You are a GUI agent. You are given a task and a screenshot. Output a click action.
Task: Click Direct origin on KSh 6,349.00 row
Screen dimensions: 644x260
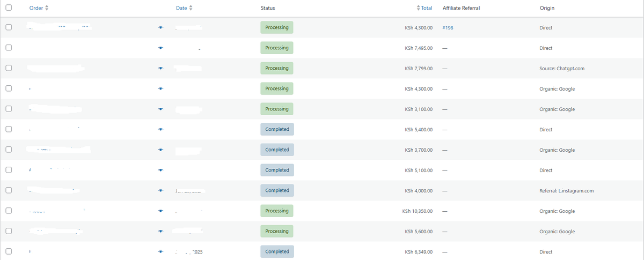(546, 252)
